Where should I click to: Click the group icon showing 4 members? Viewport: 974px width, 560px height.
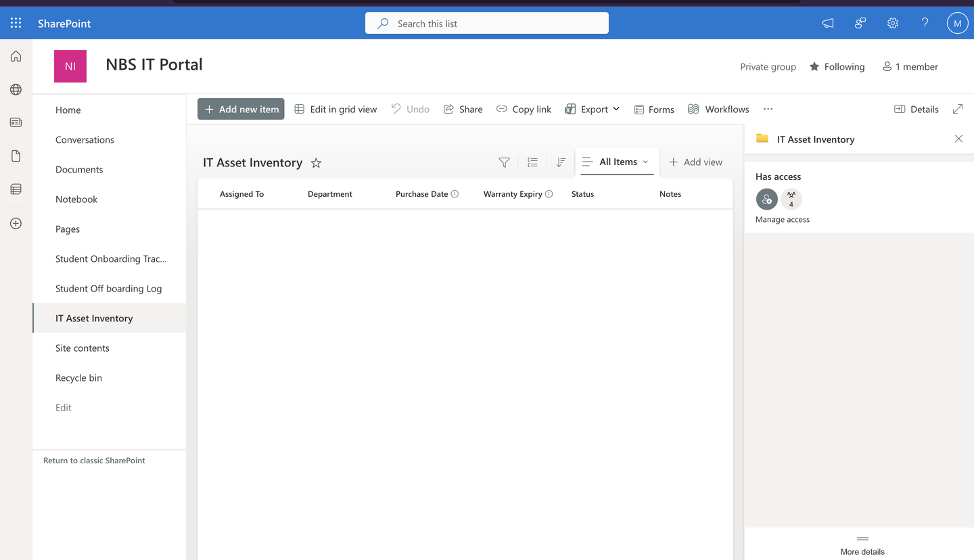791,200
